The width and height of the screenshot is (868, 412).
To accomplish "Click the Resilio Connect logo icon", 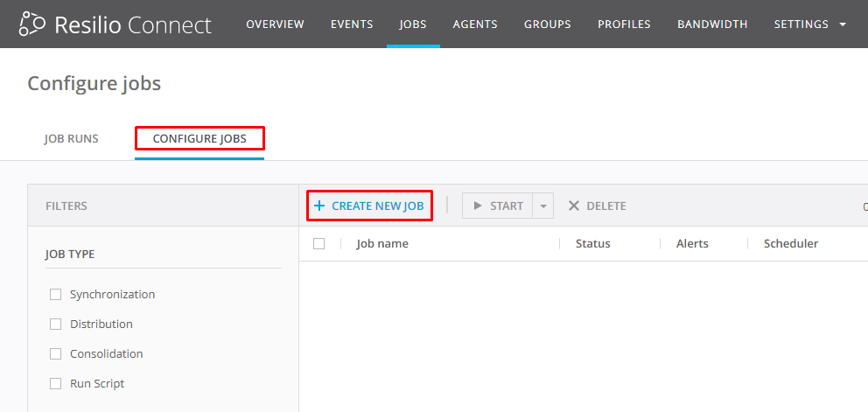I will [33, 24].
